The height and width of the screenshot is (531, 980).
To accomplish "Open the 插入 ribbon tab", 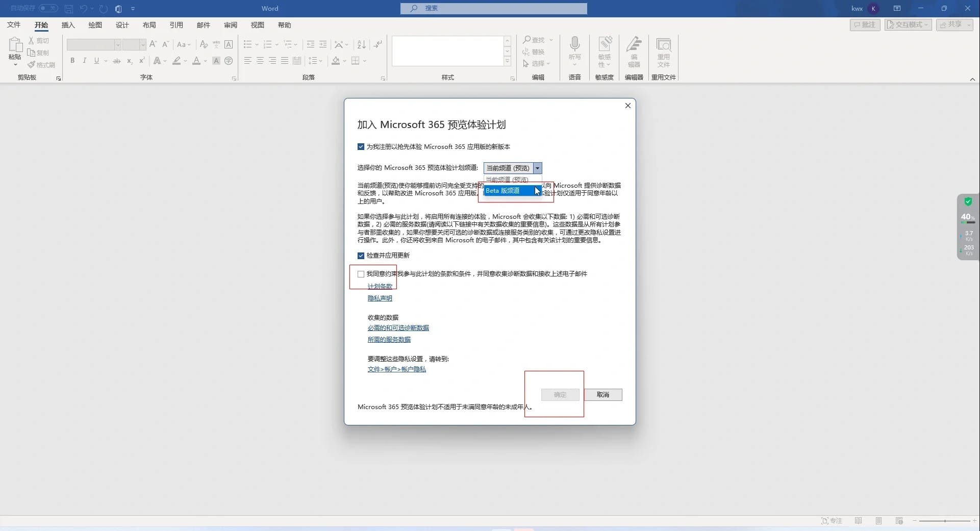I will 68,25.
